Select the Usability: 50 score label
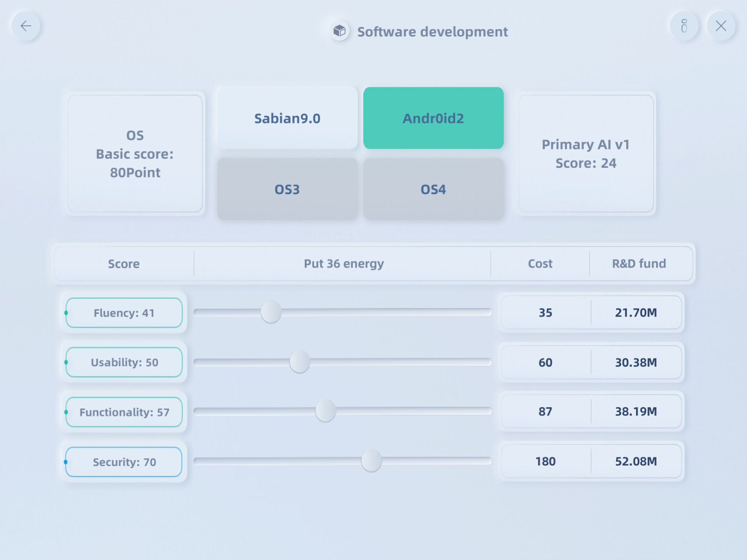 click(x=124, y=362)
